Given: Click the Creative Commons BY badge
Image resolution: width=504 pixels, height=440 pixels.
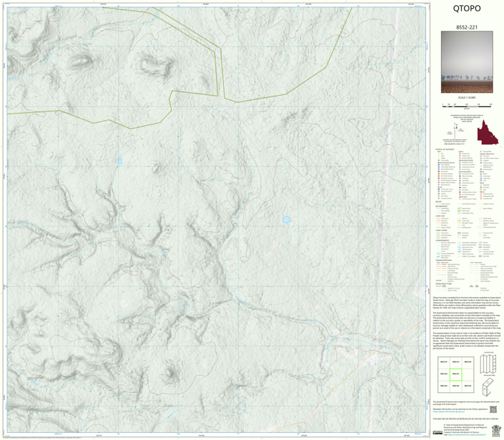Looking at the screenshot, I should 438,433.
